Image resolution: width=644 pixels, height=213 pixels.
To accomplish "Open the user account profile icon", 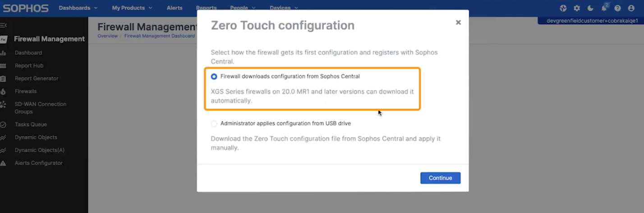I will coord(631,8).
